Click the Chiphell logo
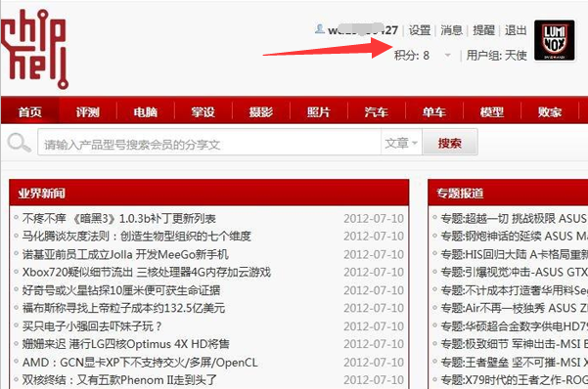The height and width of the screenshot is (389, 588). [x=35, y=49]
